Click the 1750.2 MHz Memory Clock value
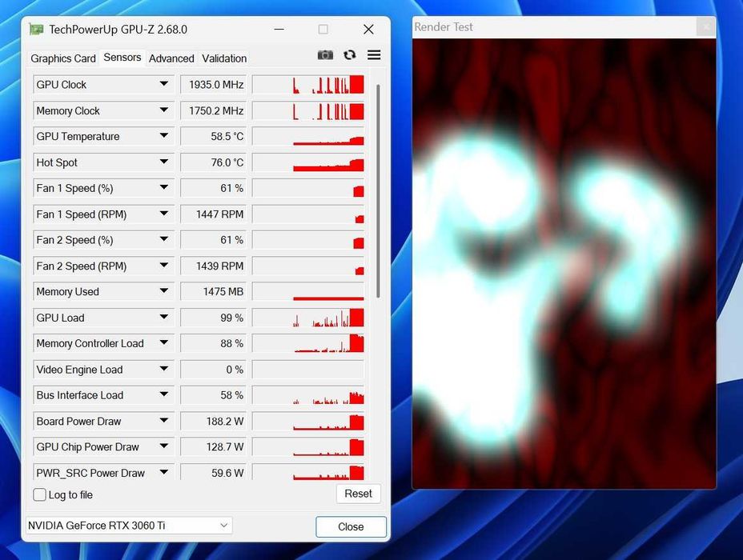 pyautogui.click(x=213, y=110)
